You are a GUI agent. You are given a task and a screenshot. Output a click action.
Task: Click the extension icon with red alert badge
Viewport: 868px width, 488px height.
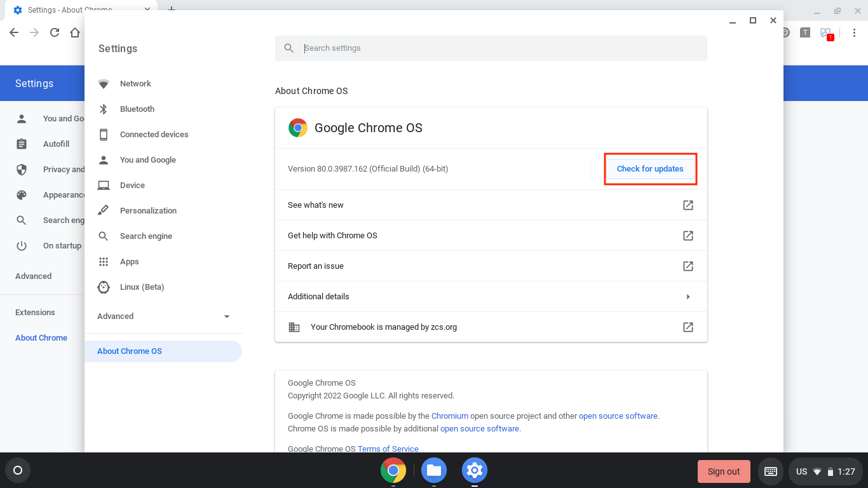pyautogui.click(x=826, y=33)
